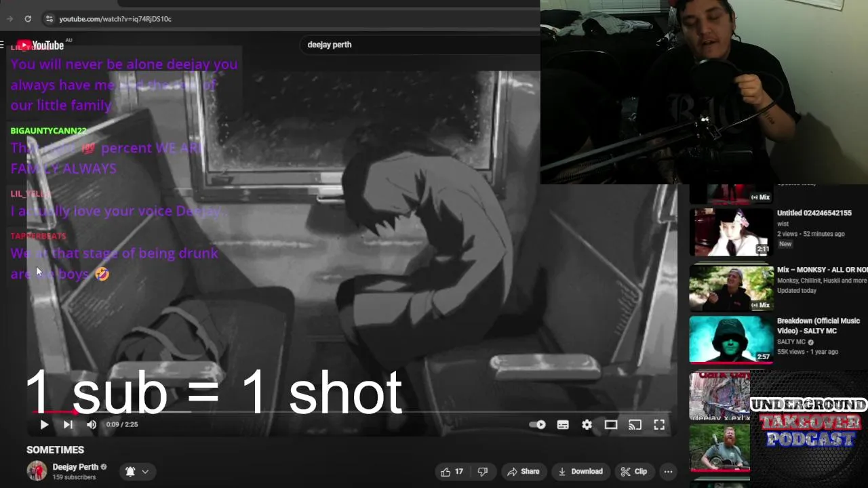Toggle autoplay switch in player
This screenshot has width=868, height=488.
click(x=538, y=424)
